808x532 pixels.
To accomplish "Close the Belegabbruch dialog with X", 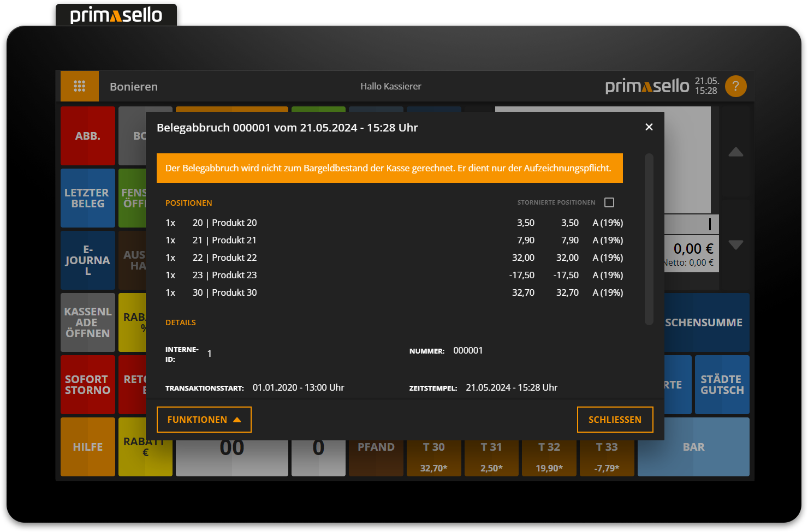I will 649,127.
